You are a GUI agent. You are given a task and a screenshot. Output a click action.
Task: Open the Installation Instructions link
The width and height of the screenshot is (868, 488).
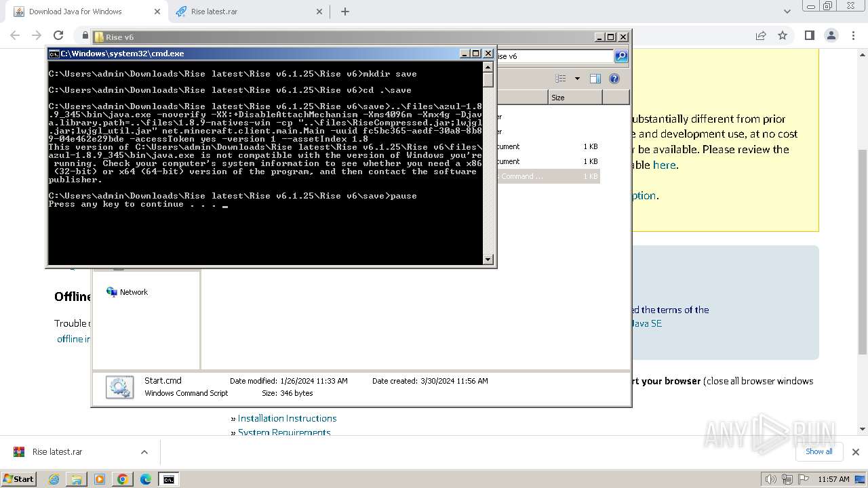click(287, 418)
